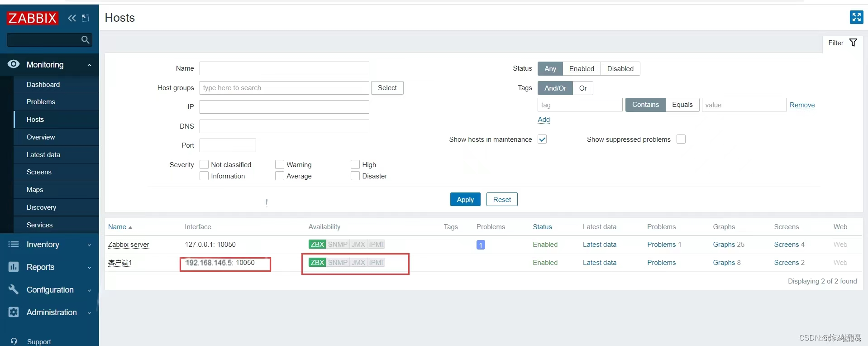Expand the Configuration menu section

89,290
